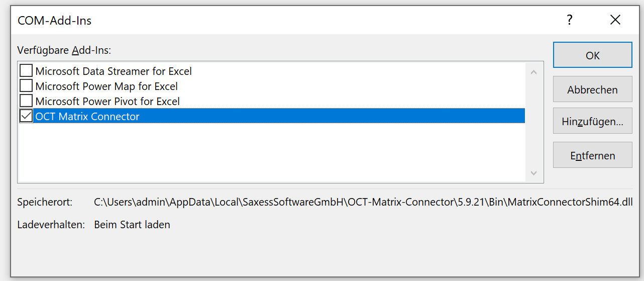Viewport: 644px width, 281px height.
Task: Click the Beim Start laden text
Action: 132,225
